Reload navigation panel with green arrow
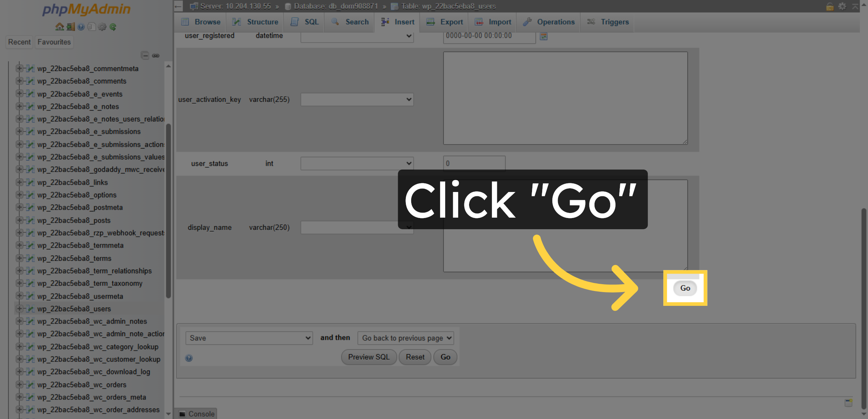The height and width of the screenshot is (419, 868). [x=113, y=27]
